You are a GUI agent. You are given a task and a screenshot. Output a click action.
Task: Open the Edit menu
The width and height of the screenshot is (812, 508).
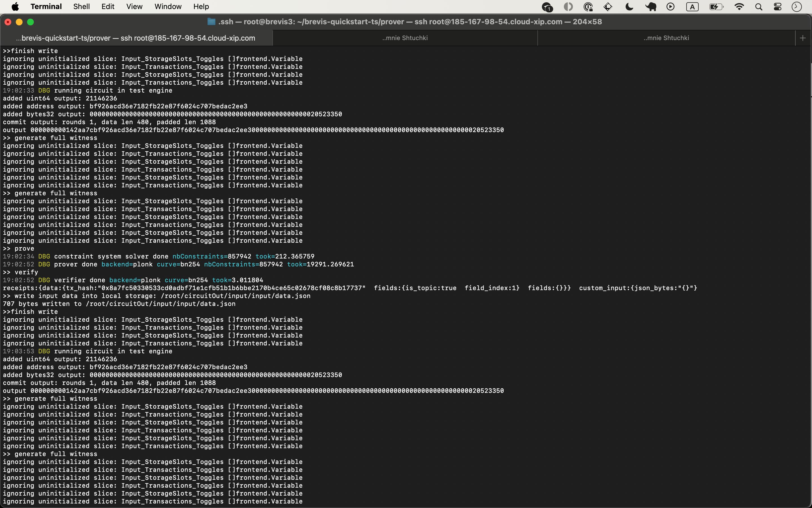tap(108, 7)
